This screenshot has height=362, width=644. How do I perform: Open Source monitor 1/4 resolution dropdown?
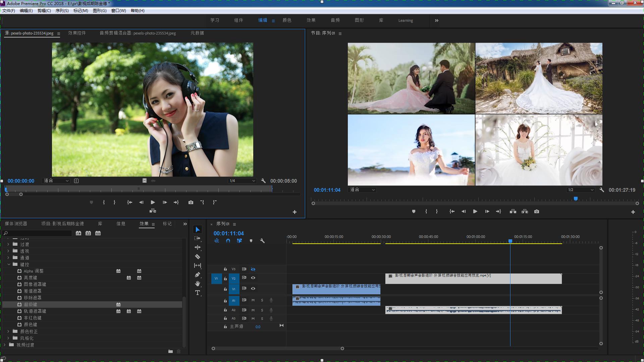(x=242, y=181)
